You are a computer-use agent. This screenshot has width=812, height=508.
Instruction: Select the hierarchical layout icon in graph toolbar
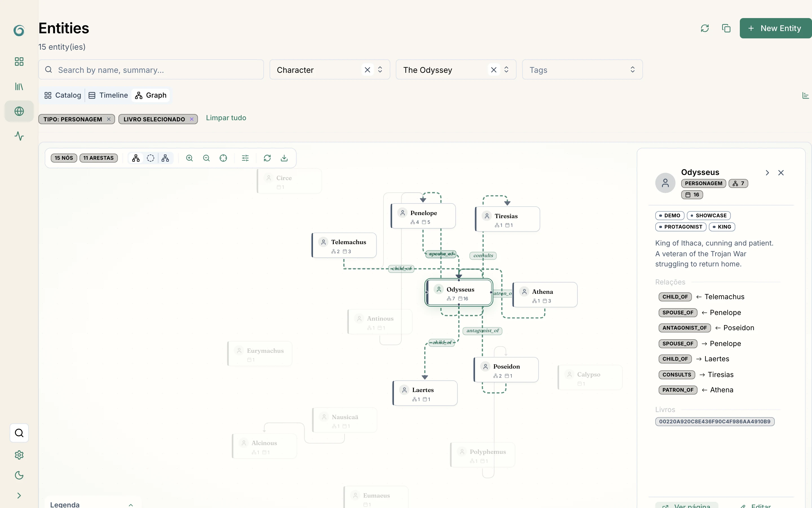pos(136,158)
